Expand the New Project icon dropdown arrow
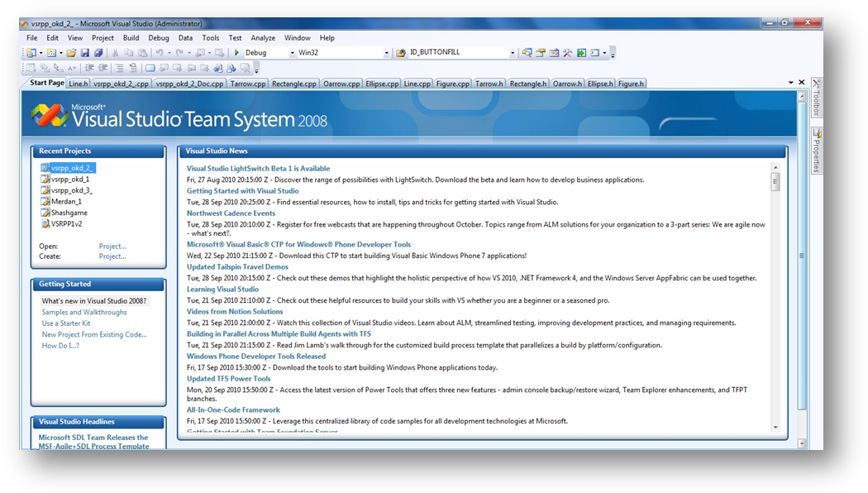868x493 pixels. (x=41, y=53)
